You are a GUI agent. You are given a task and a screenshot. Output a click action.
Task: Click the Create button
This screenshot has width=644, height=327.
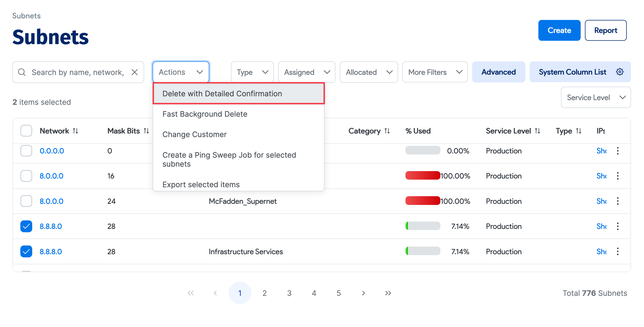pyautogui.click(x=559, y=30)
